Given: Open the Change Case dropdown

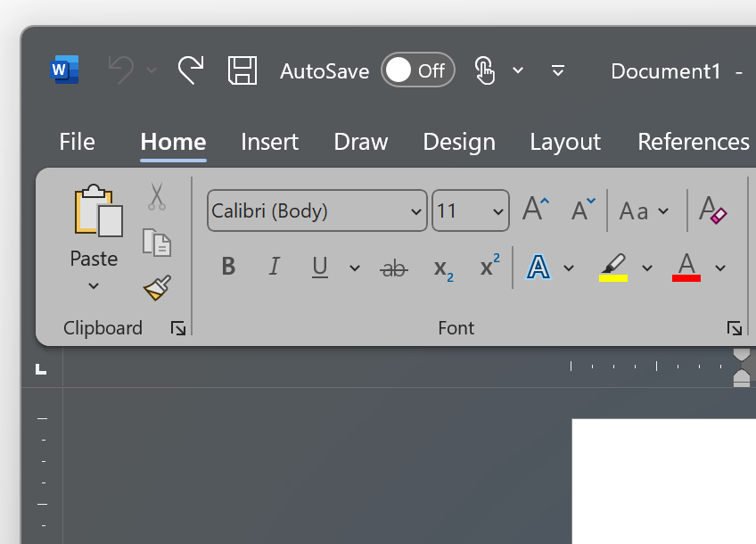Looking at the screenshot, I should 644,210.
